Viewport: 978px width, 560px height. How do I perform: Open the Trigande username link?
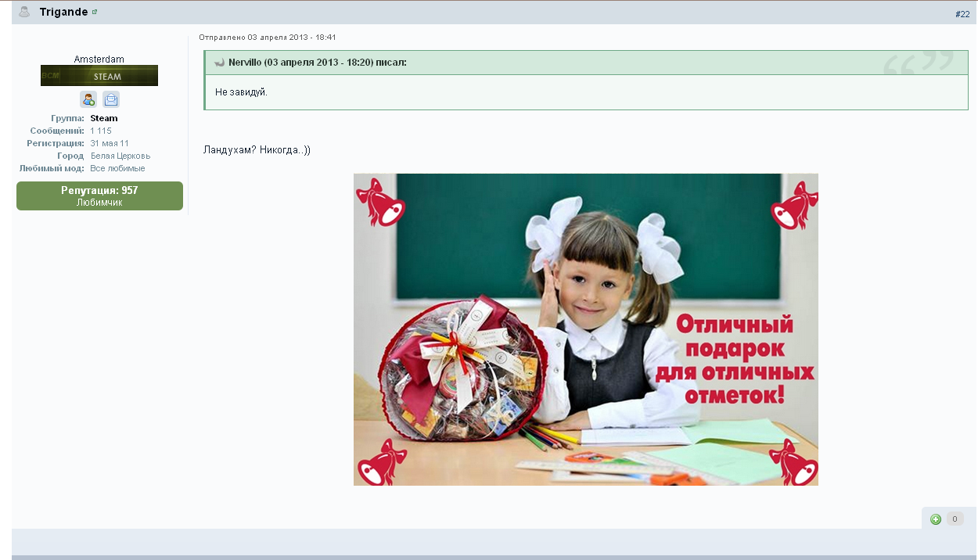64,13
